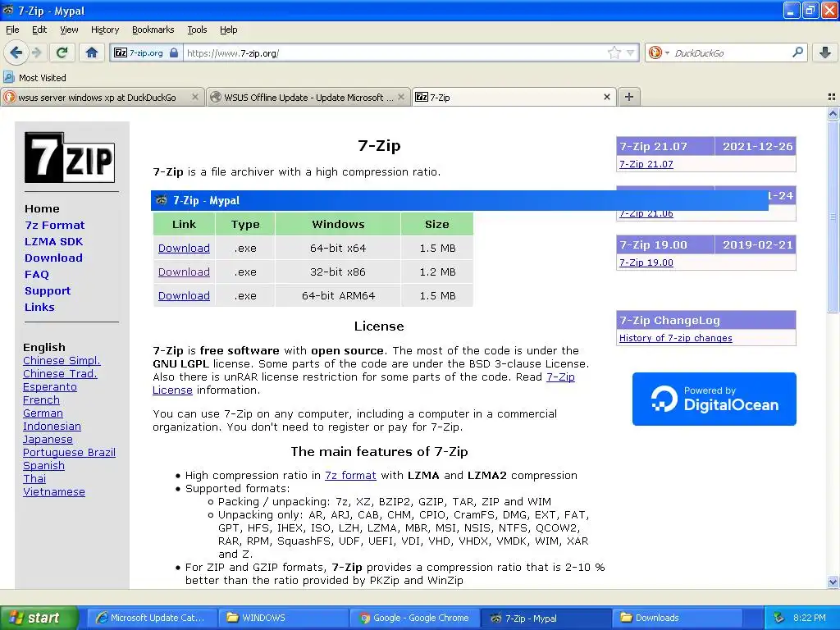Switch to Microsoft Update Catalog taskbar window
840x630 pixels.
[x=152, y=618]
